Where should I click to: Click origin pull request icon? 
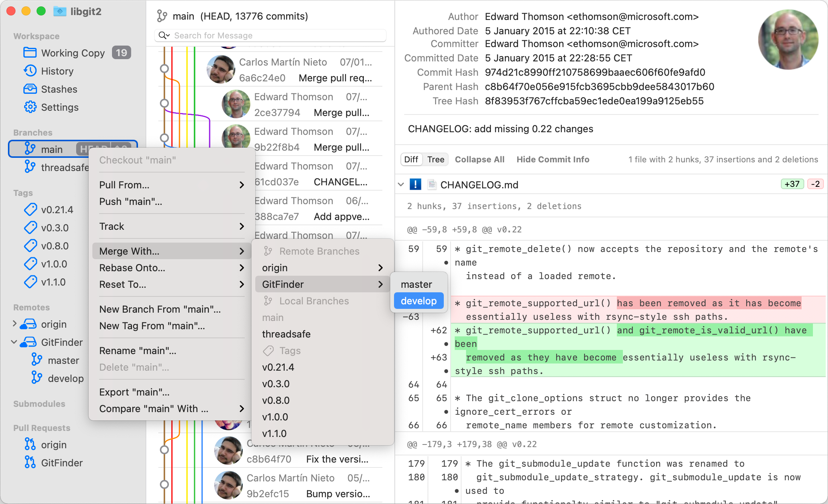coord(30,444)
